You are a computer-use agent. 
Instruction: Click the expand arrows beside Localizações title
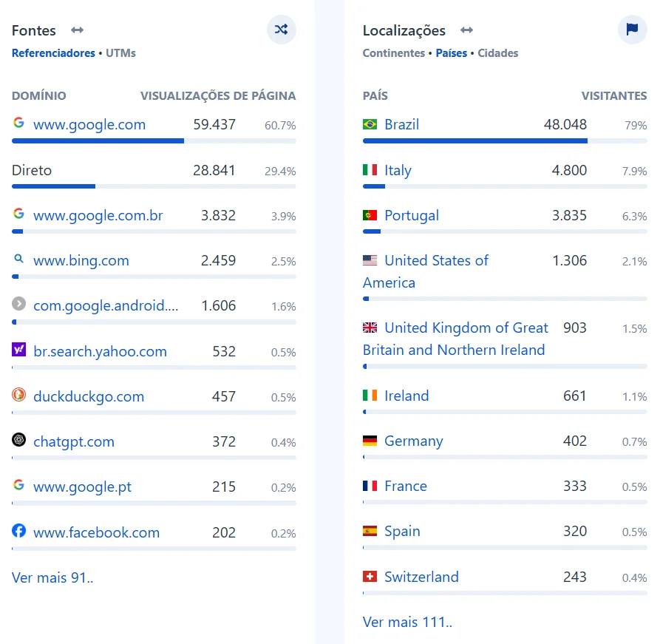(466, 30)
